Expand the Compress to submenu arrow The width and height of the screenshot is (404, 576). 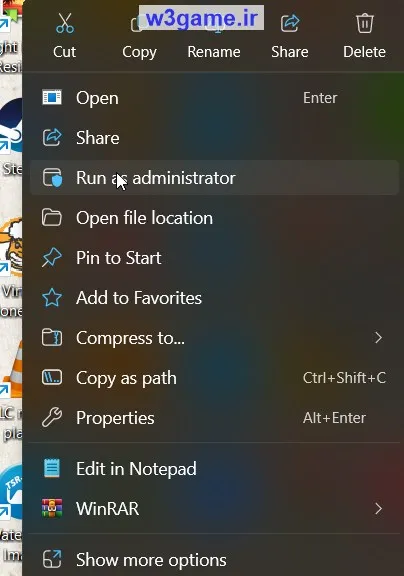pos(378,338)
